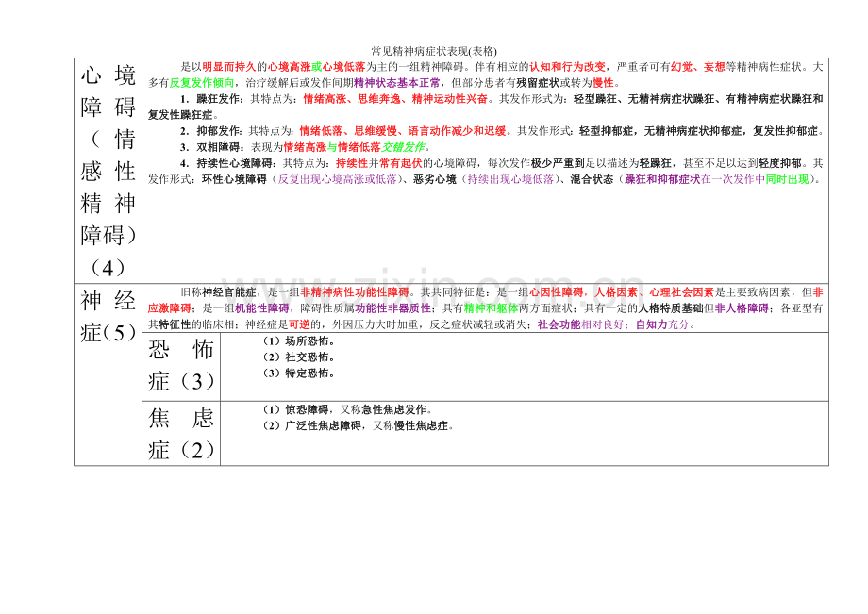Click the purple text 非人格障碍
The width and height of the screenshot is (868, 614).
pyautogui.click(x=742, y=308)
